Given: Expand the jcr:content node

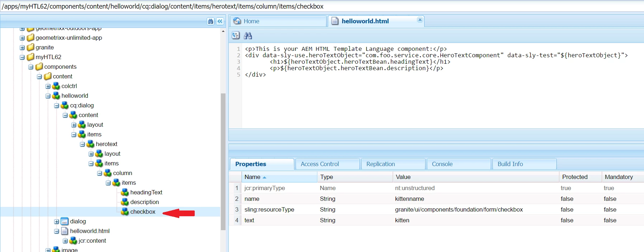Looking at the screenshot, I should (x=65, y=241).
